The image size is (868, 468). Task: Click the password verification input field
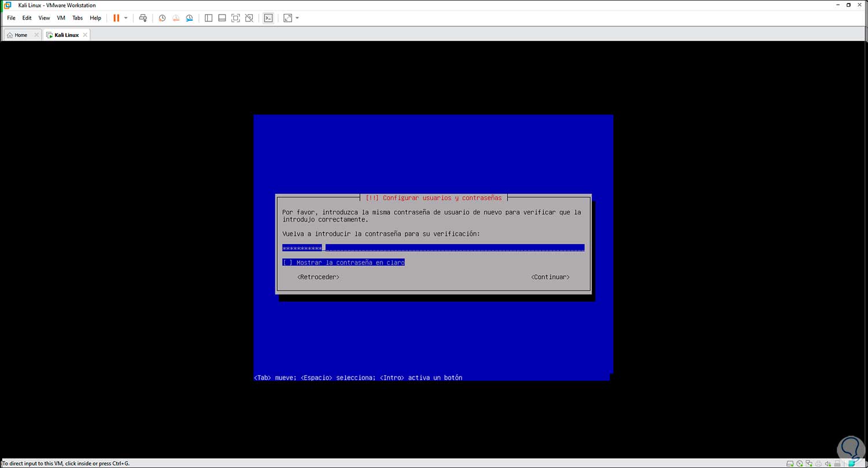(x=433, y=248)
